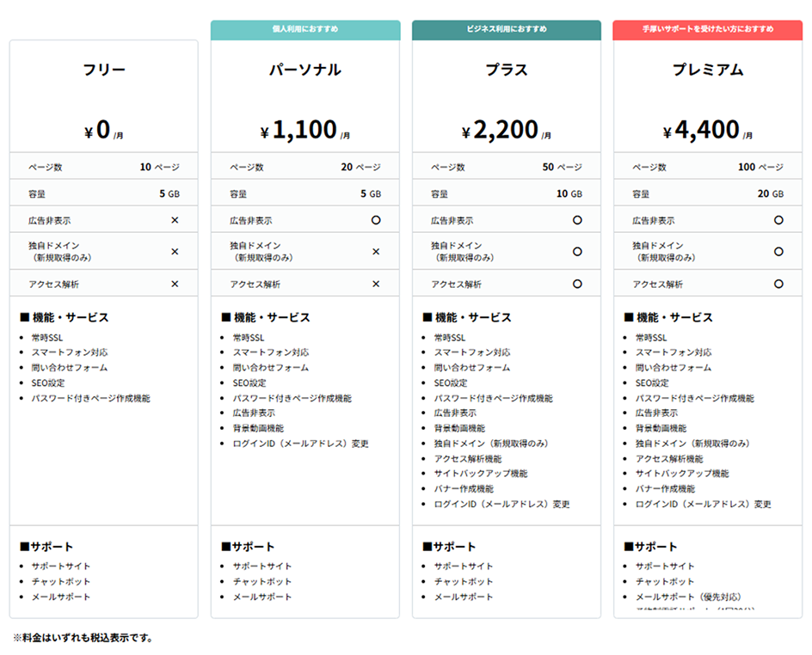812x655 pixels.
Task: Click the ■サポート heading in パーソナル plan
Action: click(x=248, y=547)
